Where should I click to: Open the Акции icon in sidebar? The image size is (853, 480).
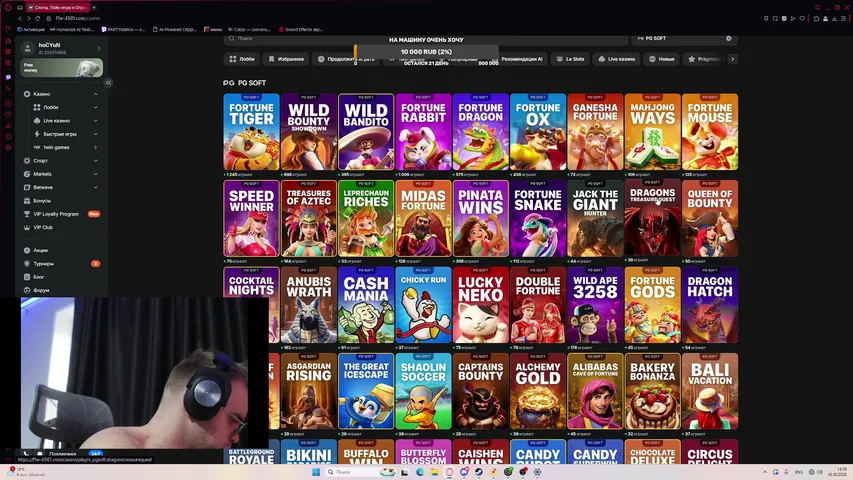pyautogui.click(x=27, y=250)
